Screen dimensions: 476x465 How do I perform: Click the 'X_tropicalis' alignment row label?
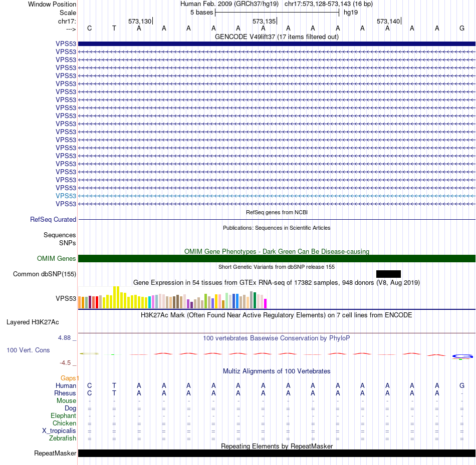(x=59, y=431)
